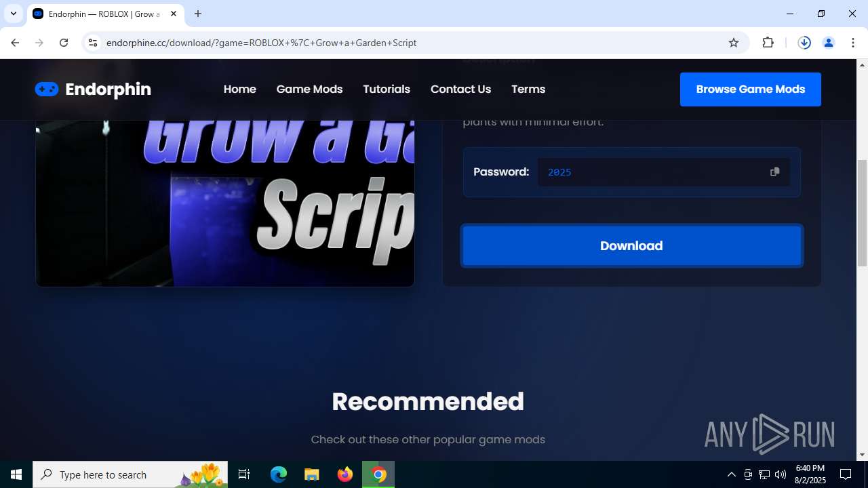Click the Browse Game Mods button

tap(751, 89)
